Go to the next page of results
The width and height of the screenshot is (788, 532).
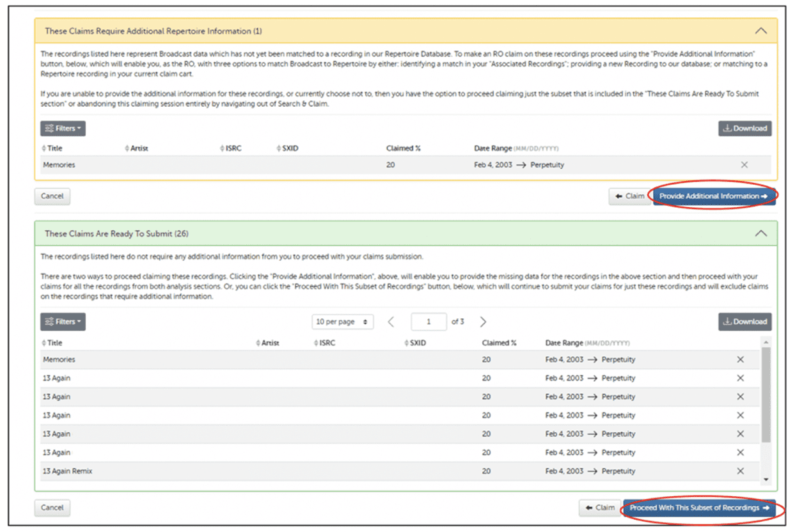pos(484,322)
